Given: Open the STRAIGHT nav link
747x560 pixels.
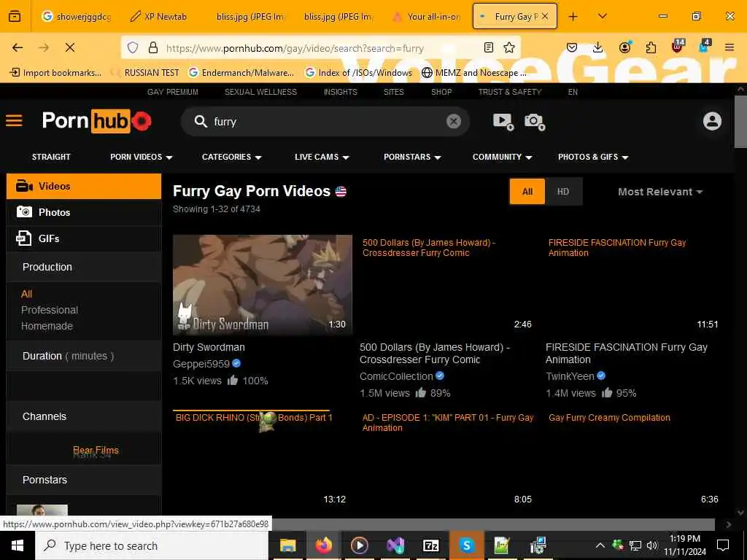Looking at the screenshot, I should point(51,157).
